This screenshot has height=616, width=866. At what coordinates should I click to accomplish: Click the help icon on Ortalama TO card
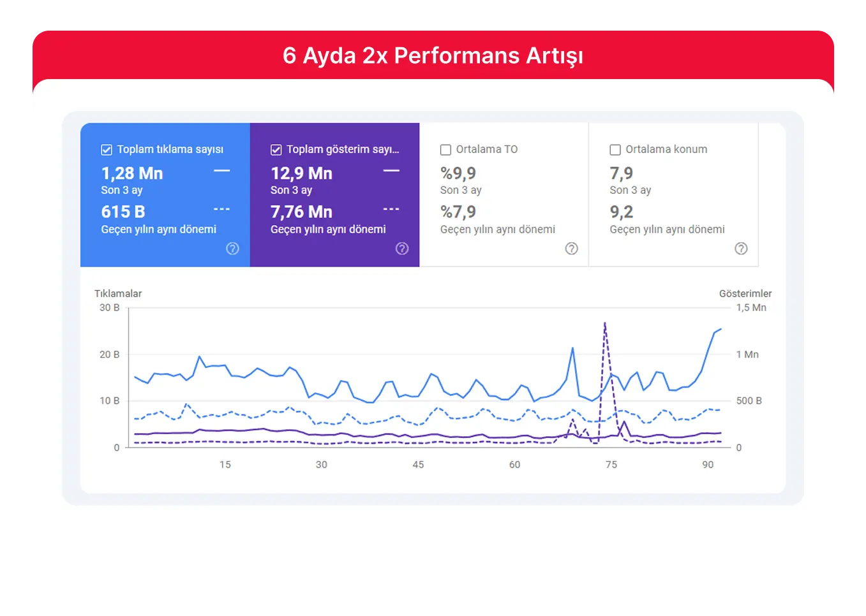tap(572, 249)
